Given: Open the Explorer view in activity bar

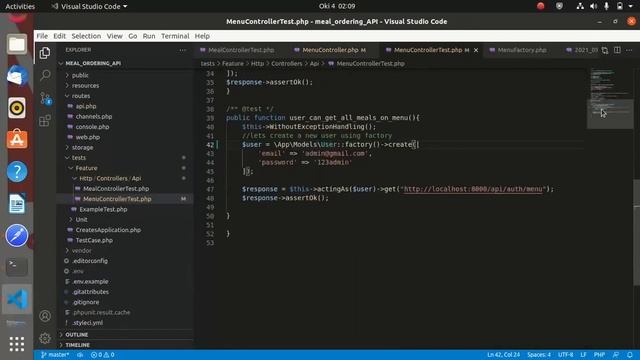Looking at the screenshot, I should (x=45, y=53).
